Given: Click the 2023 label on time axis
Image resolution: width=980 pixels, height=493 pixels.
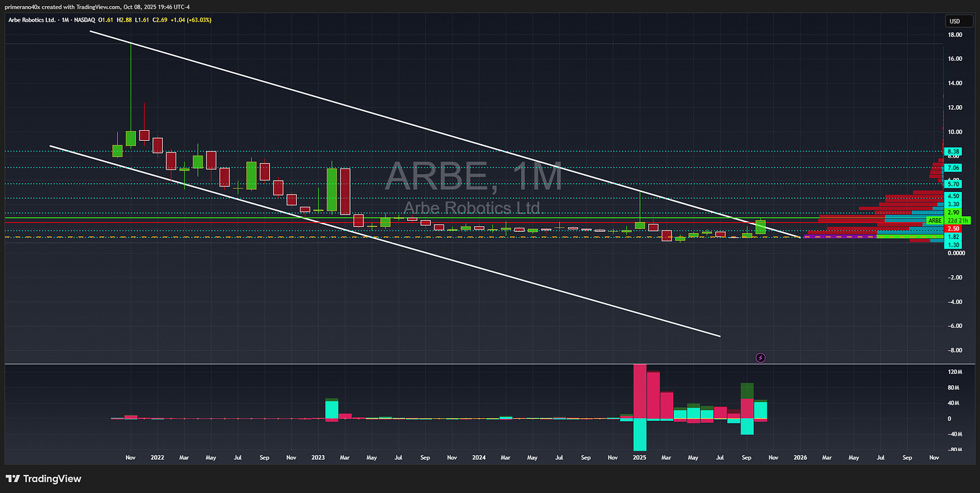Looking at the screenshot, I should [318, 457].
